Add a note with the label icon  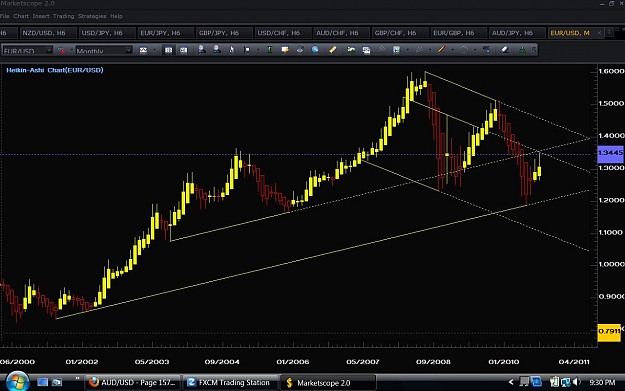point(285,50)
